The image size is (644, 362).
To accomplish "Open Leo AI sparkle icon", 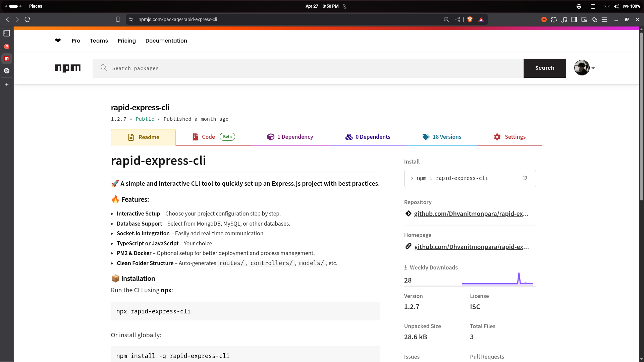I will click(x=594, y=19).
